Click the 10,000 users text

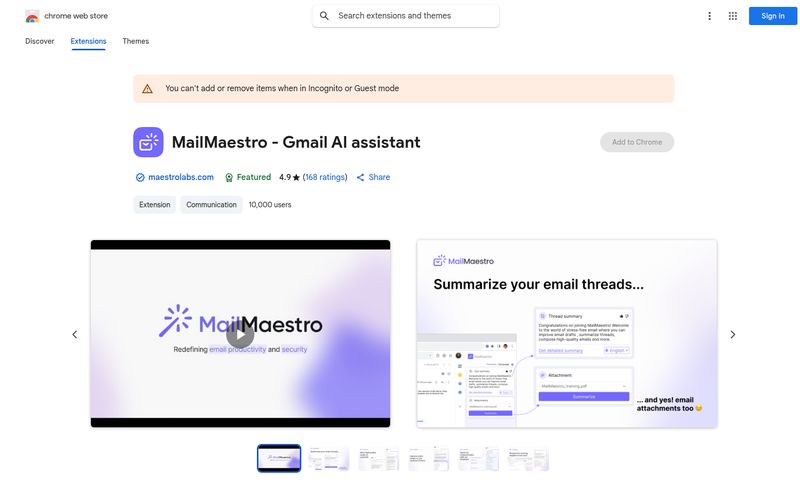pyautogui.click(x=270, y=205)
